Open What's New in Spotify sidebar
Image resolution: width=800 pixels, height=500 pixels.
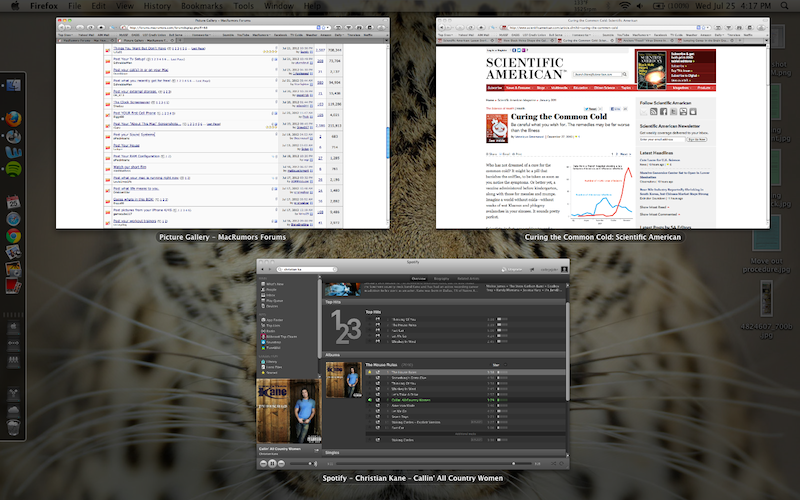(x=272, y=284)
